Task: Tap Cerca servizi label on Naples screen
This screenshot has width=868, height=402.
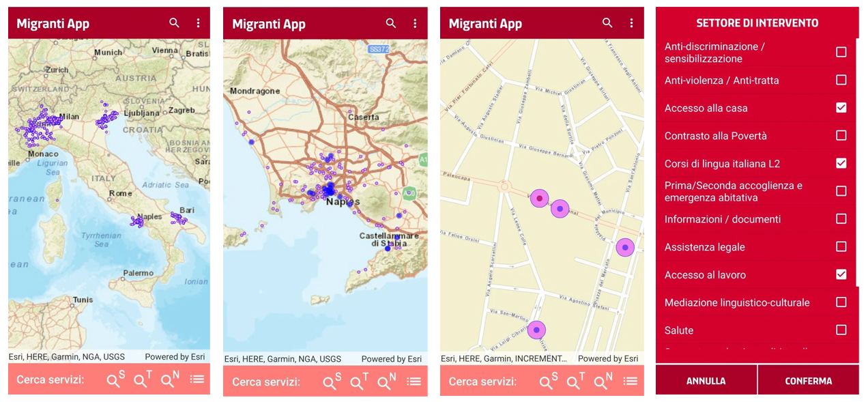Action: pos(266,382)
